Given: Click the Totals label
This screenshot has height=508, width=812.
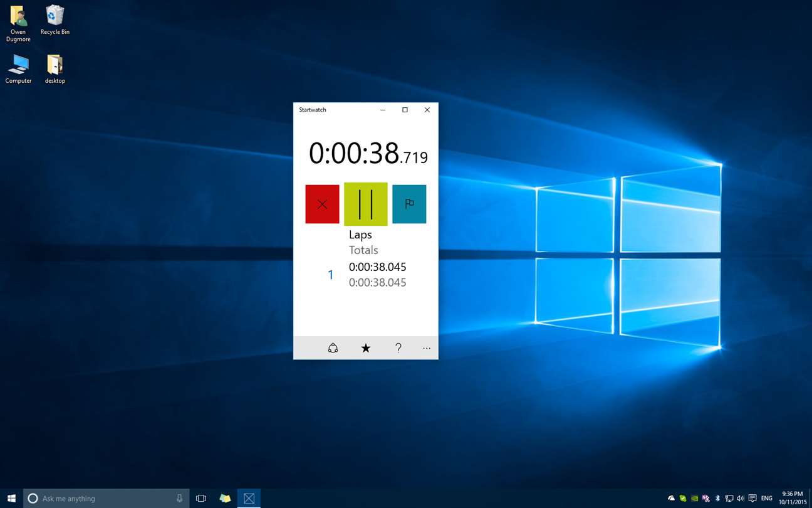Looking at the screenshot, I should [x=363, y=250].
